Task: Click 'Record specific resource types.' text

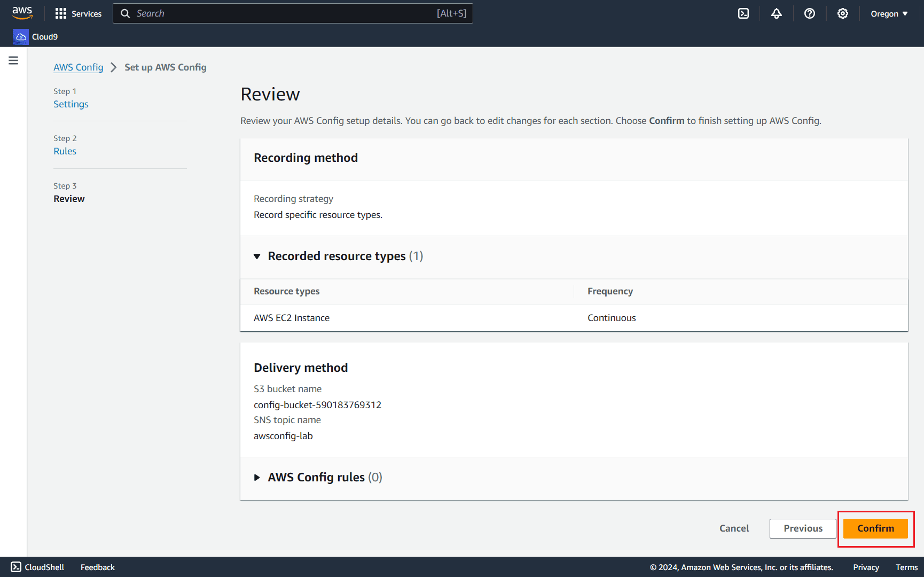Action: tap(318, 215)
